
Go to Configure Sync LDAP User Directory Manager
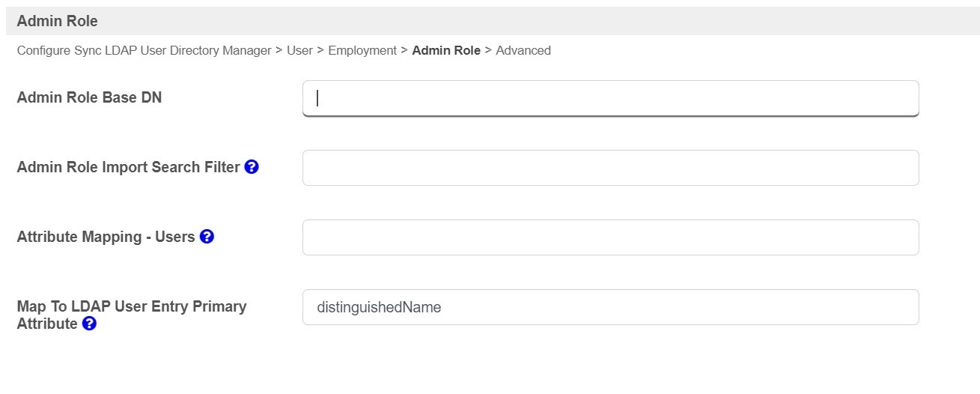[144, 51]
